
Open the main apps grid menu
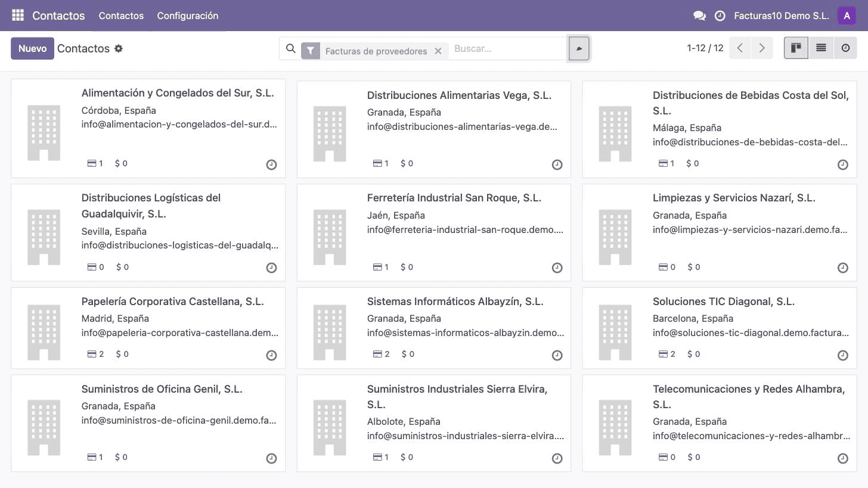(18, 15)
